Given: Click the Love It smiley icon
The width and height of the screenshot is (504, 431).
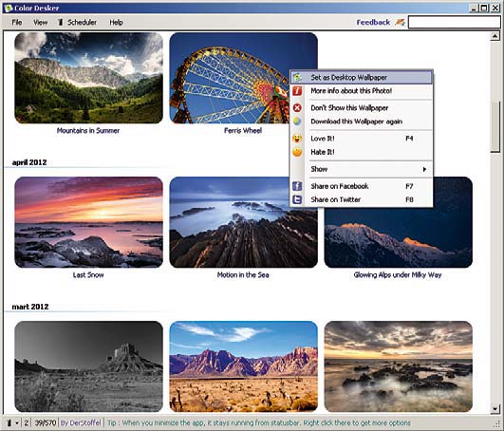Looking at the screenshot, I should click(297, 139).
